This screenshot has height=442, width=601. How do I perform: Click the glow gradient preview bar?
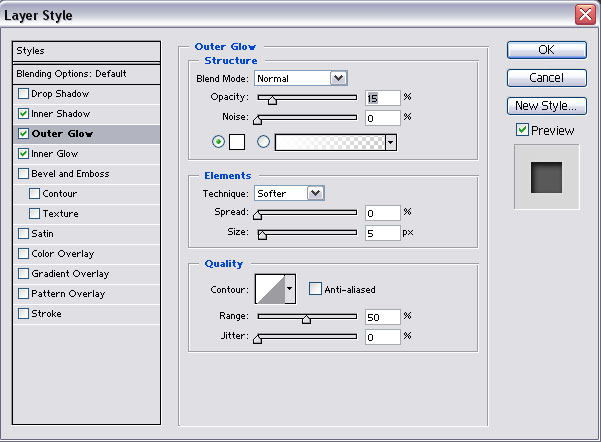coord(330,142)
